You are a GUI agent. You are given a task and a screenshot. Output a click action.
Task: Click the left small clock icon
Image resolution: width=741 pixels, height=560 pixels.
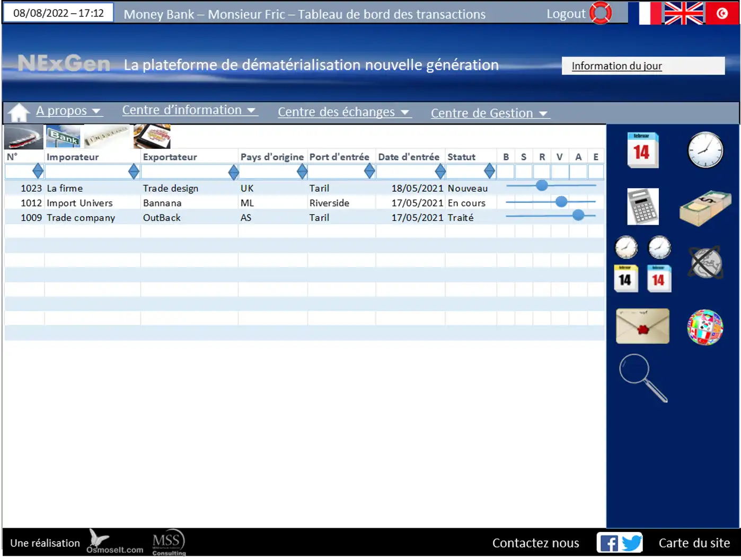coord(626,247)
